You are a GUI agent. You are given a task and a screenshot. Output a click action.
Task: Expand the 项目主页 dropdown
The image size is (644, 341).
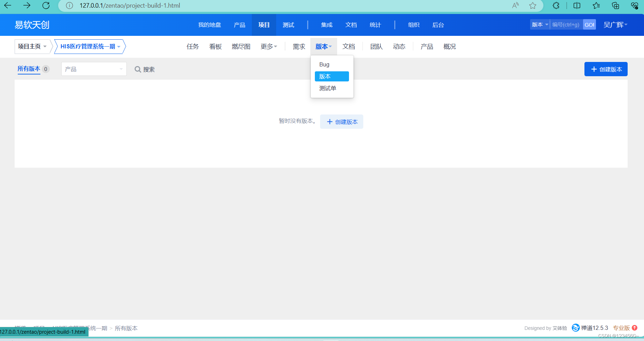click(x=32, y=46)
